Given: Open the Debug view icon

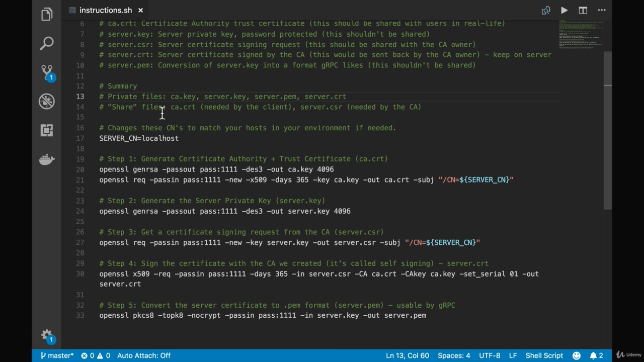Looking at the screenshot, I should coord(47,102).
